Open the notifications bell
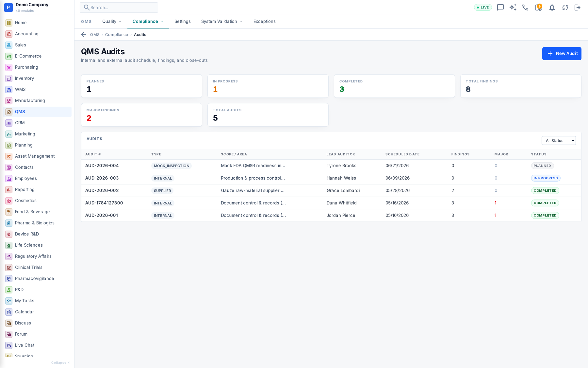Screen dimensions: 588x368 552,8
